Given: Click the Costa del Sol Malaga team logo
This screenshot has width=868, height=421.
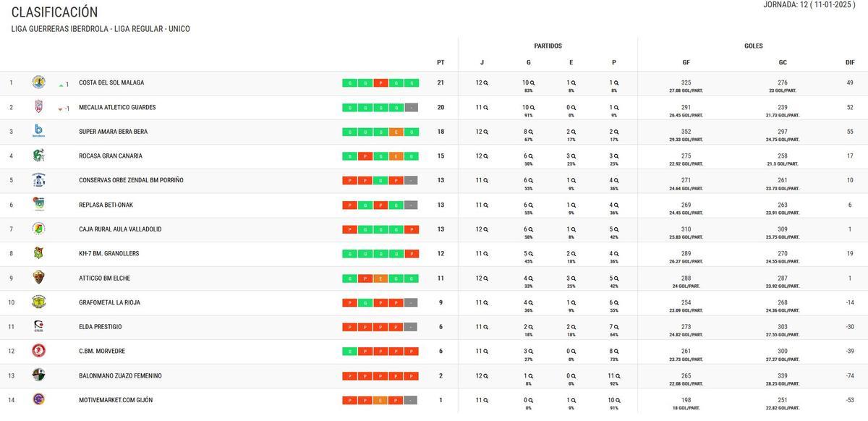Looking at the screenshot, I should (x=38, y=82).
